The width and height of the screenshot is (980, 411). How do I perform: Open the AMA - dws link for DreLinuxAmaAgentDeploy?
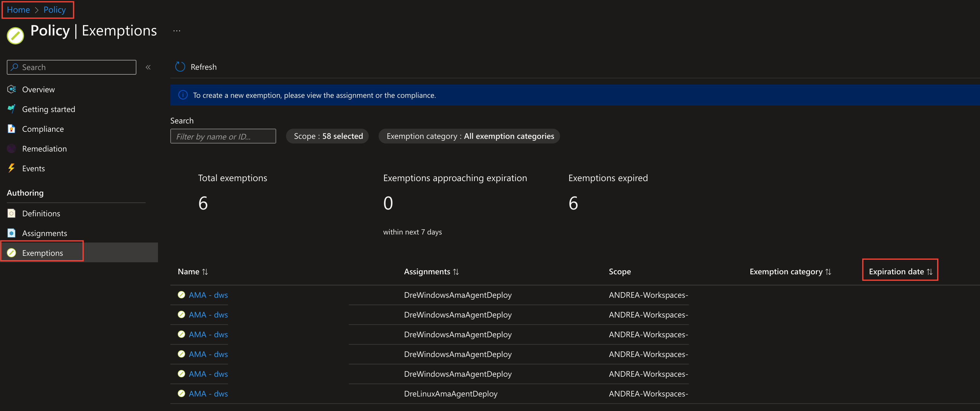209,394
